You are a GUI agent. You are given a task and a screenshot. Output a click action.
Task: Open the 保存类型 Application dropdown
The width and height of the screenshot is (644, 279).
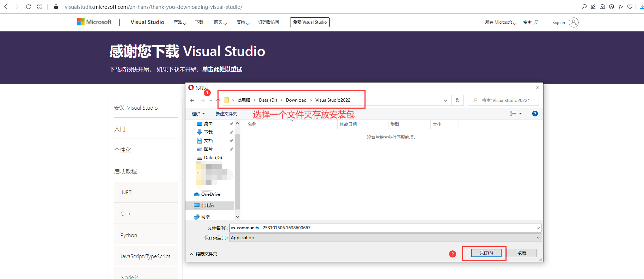pos(385,238)
